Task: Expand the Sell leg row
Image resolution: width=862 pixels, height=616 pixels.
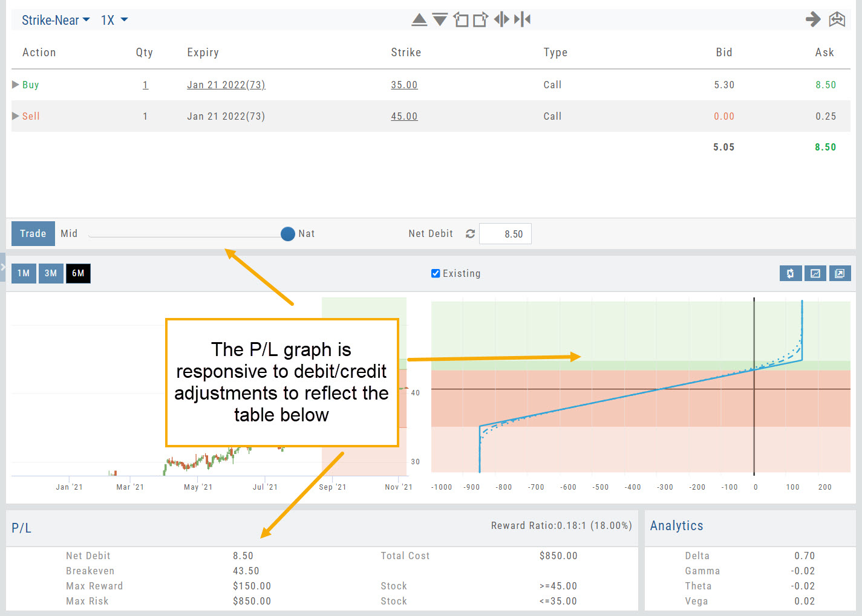Action: coord(16,116)
